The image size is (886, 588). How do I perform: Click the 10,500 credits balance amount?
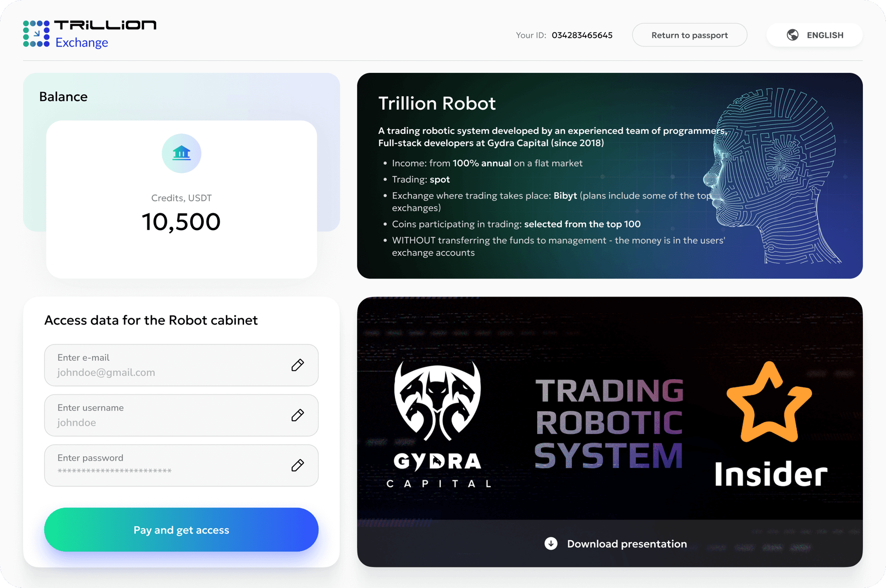181,222
